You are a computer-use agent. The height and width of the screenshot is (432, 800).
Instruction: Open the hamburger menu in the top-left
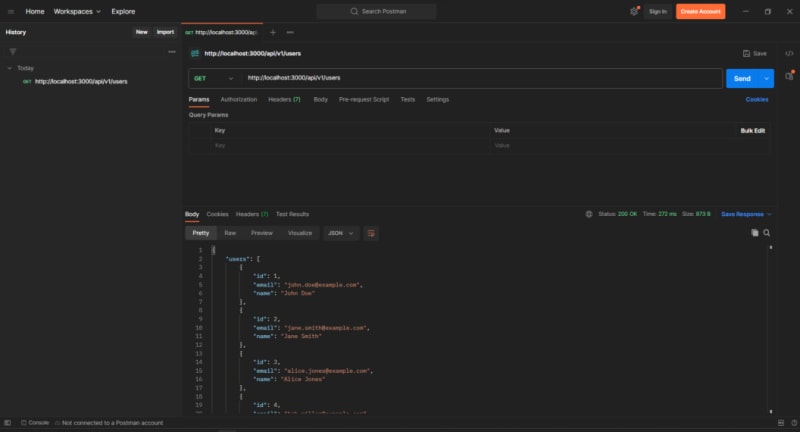tap(9, 11)
